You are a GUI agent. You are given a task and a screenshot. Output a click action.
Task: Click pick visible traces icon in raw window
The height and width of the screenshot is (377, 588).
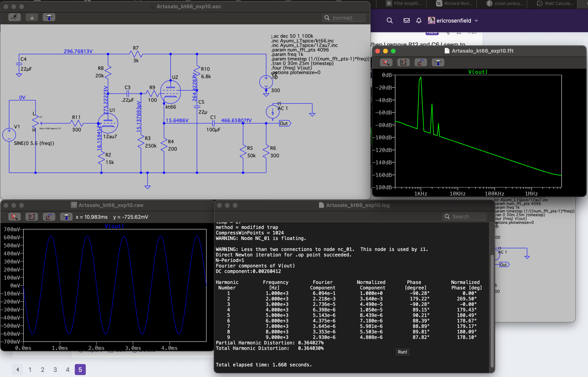click(x=49, y=217)
